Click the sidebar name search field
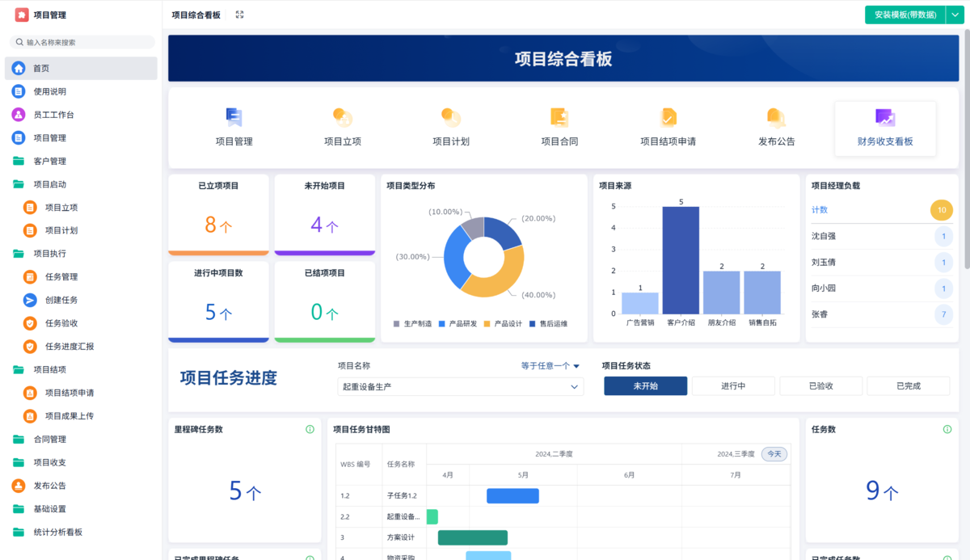This screenshot has width=970, height=560. click(x=81, y=42)
